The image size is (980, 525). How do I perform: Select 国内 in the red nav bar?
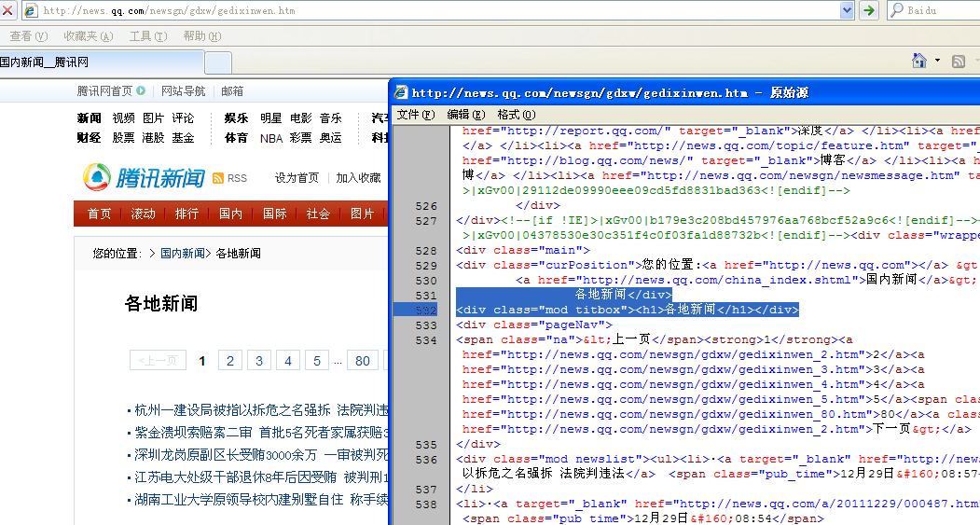click(x=230, y=214)
